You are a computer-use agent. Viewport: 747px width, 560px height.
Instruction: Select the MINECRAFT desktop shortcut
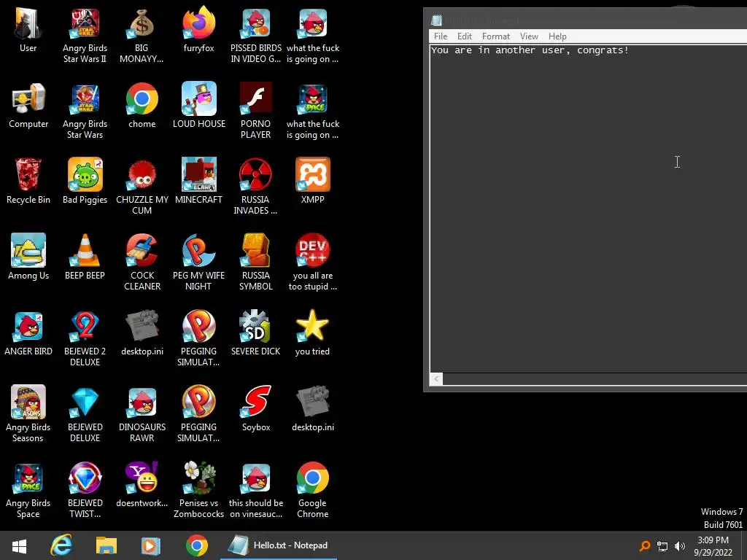(198, 182)
